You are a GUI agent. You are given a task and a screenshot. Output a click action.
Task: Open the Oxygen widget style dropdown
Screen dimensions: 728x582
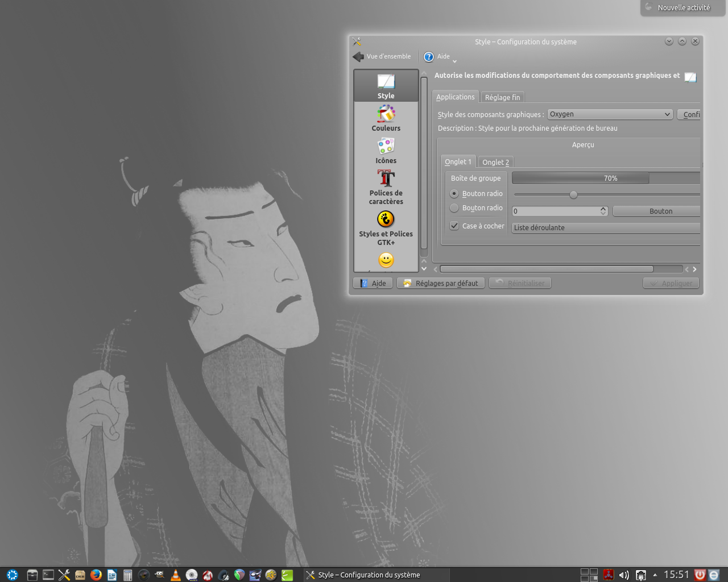point(610,114)
